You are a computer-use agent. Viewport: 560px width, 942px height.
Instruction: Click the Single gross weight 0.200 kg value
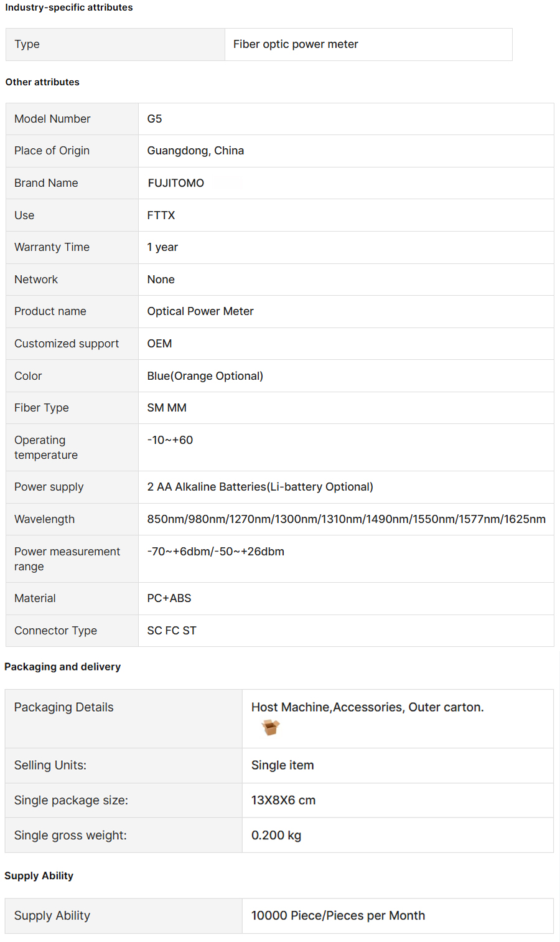coord(276,836)
